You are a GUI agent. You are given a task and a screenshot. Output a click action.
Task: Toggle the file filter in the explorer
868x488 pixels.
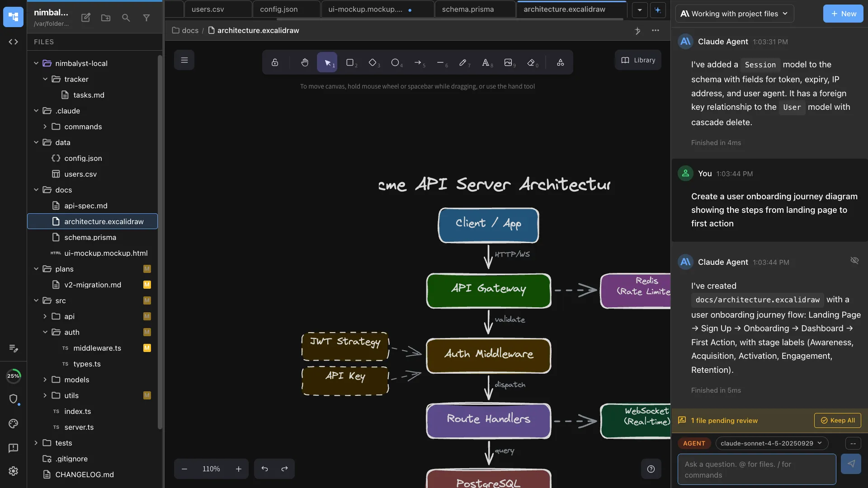click(146, 18)
